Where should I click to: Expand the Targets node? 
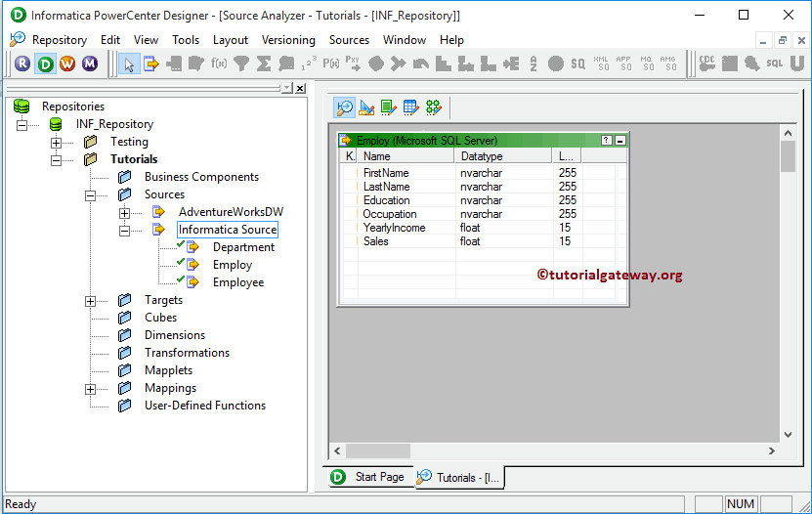pyautogui.click(x=90, y=301)
